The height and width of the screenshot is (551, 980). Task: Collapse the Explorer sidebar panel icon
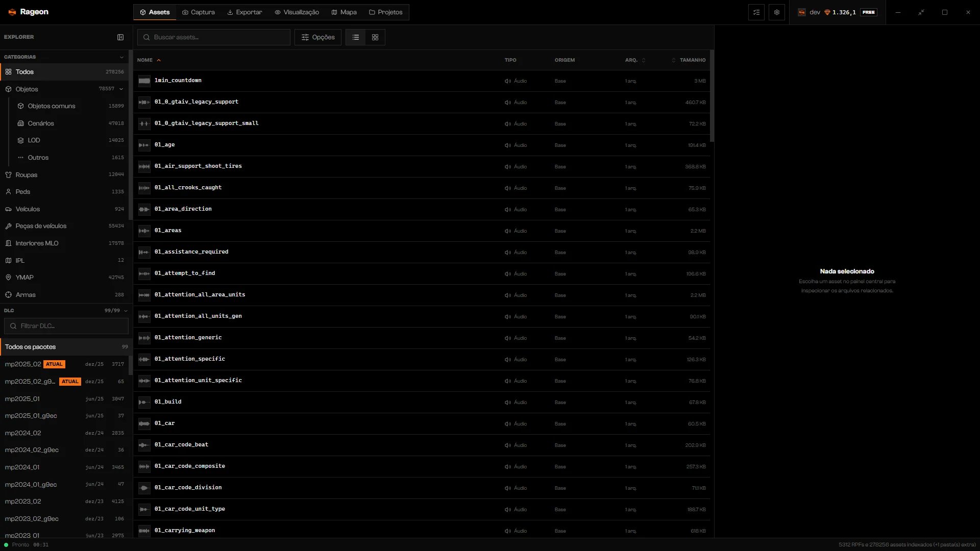tap(120, 37)
